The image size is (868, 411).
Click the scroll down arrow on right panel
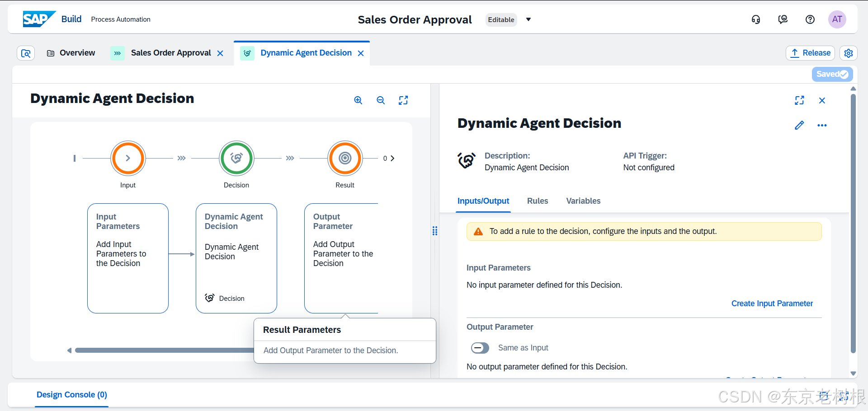pos(853,374)
